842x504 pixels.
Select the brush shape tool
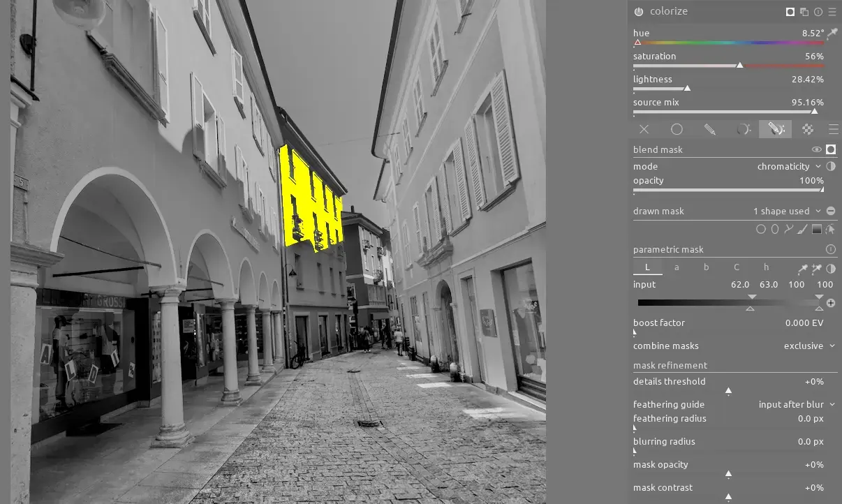pyautogui.click(x=802, y=229)
